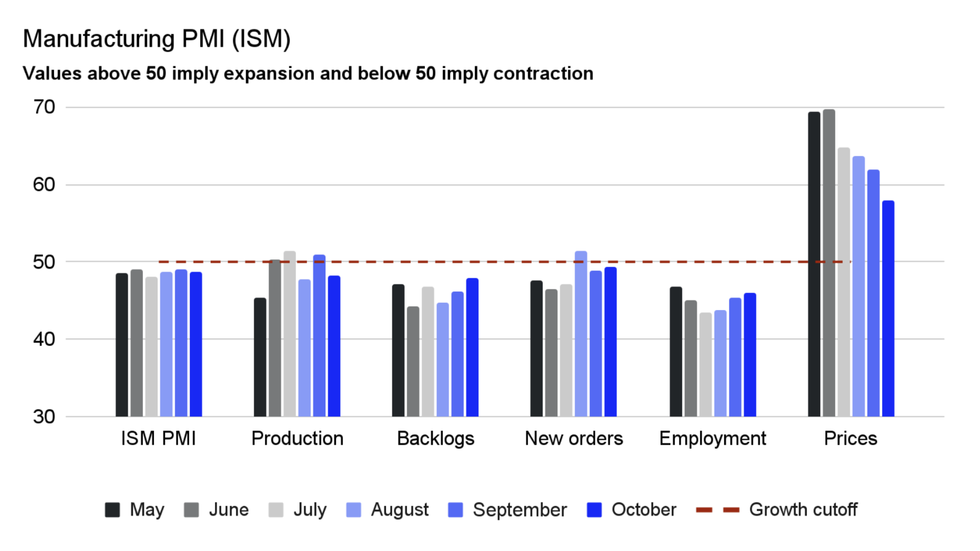The height and width of the screenshot is (551, 980).
Task: Click the August bar in New orders
Action: click(581, 334)
